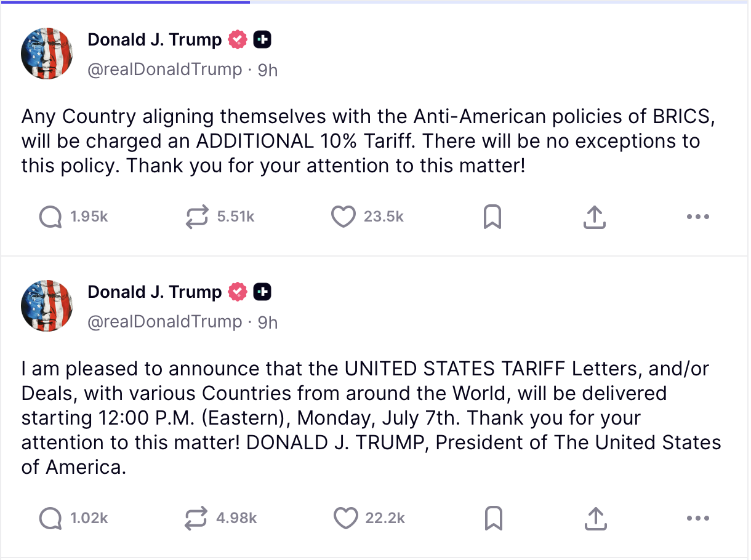The image size is (751, 560).
Task: Open more options on BRICS tariff post
Action: (x=697, y=217)
